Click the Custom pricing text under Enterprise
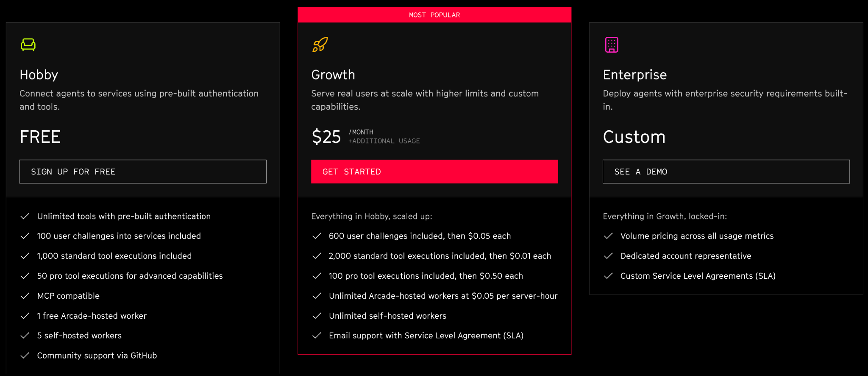 click(x=634, y=137)
